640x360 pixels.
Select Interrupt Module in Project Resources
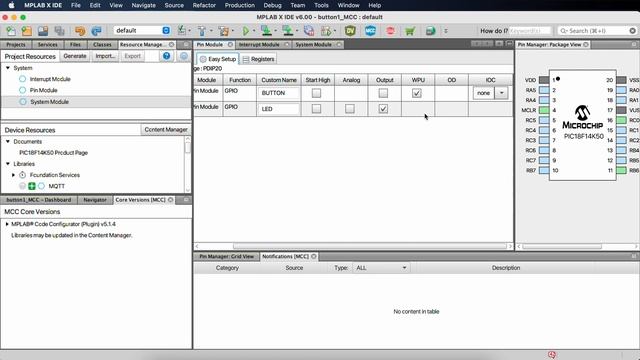[x=50, y=79]
